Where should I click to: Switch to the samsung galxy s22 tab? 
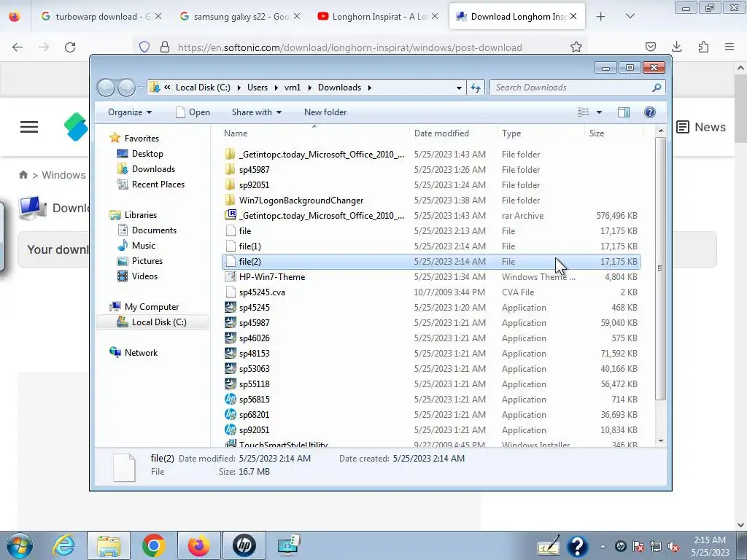(239, 17)
